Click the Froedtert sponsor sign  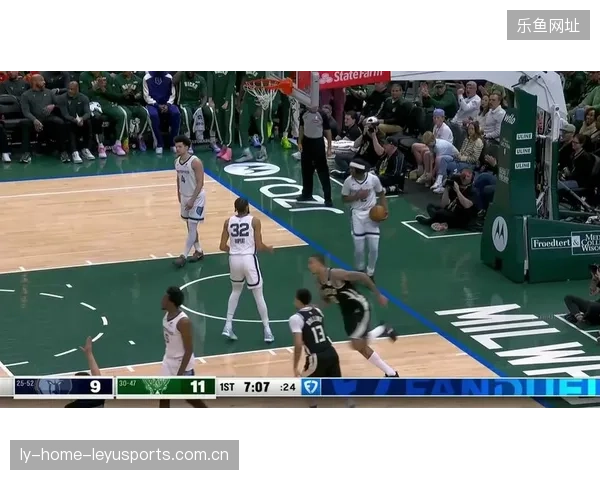(x=566, y=243)
